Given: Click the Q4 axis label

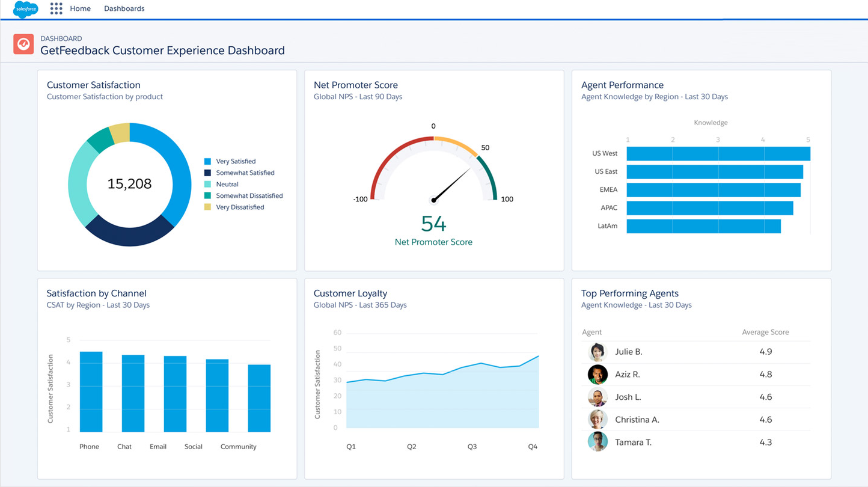Looking at the screenshot, I should [x=533, y=447].
